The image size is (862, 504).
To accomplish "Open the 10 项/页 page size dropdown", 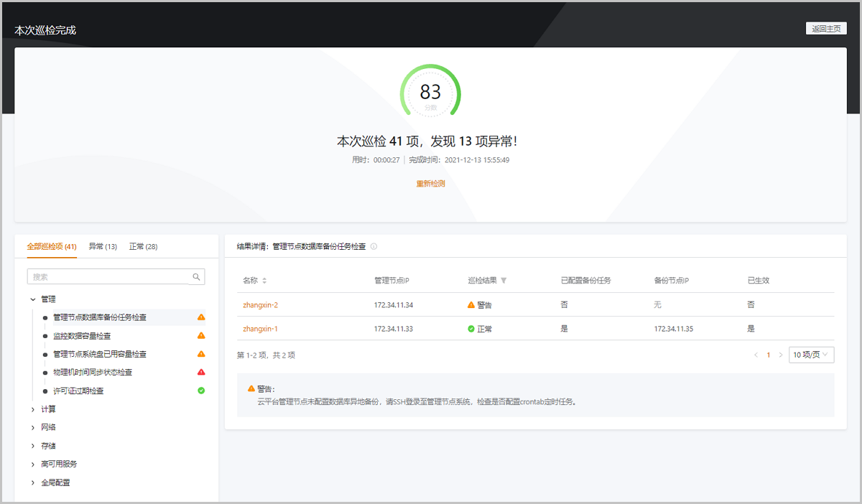I will pyautogui.click(x=810, y=355).
